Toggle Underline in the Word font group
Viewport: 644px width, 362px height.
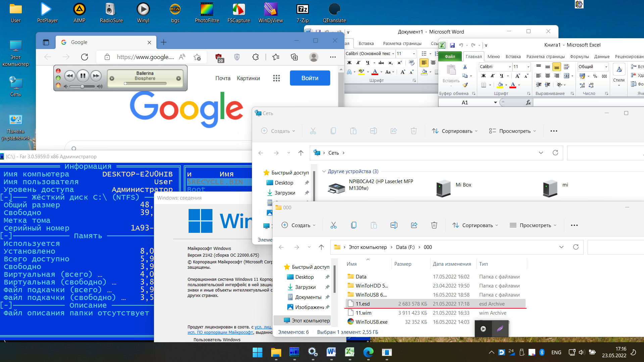(367, 63)
